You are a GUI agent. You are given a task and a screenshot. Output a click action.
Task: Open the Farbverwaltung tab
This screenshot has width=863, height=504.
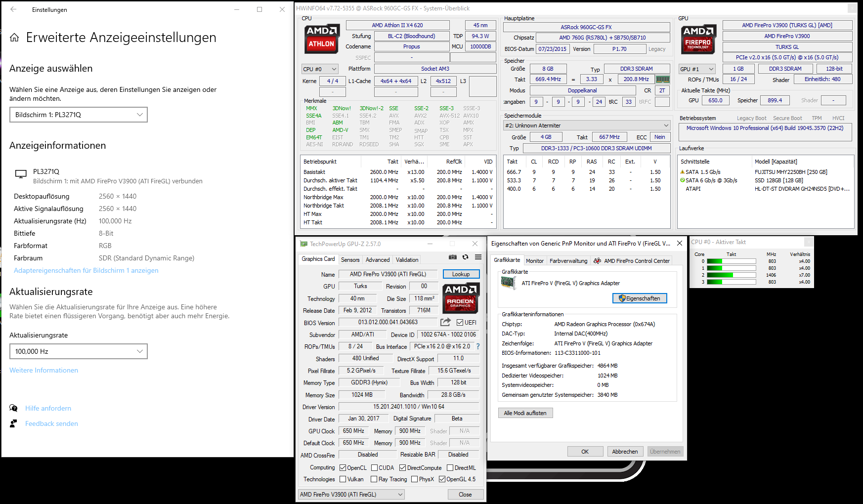(568, 261)
